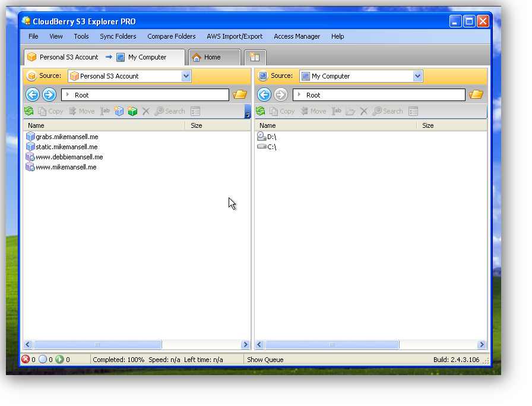This screenshot has width=532, height=406.
Task: Switch to the Home tab
Action: click(x=211, y=58)
